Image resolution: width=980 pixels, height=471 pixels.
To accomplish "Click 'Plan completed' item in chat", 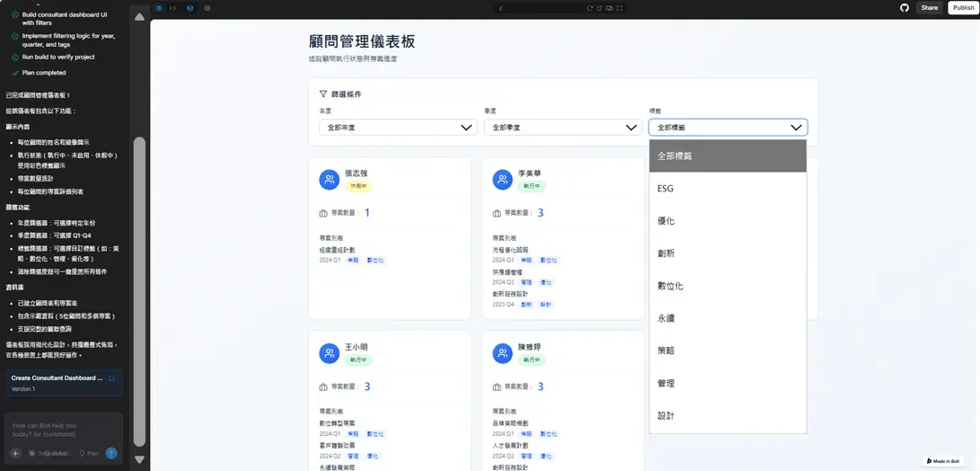I will [44, 73].
